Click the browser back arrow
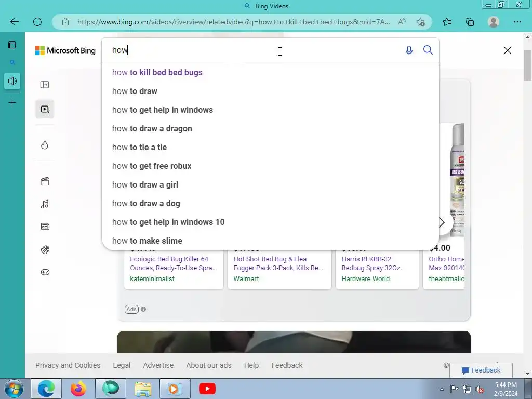This screenshot has width=532, height=399. tap(14, 22)
